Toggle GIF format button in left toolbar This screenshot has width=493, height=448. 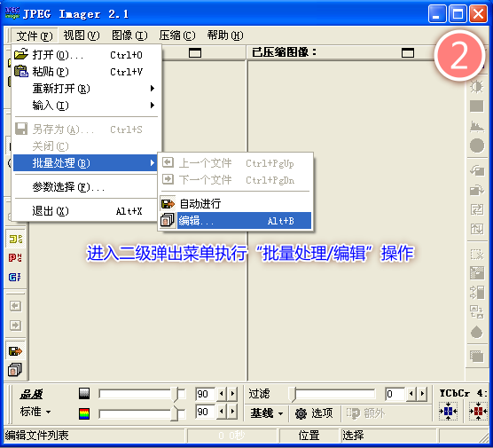(x=15, y=277)
